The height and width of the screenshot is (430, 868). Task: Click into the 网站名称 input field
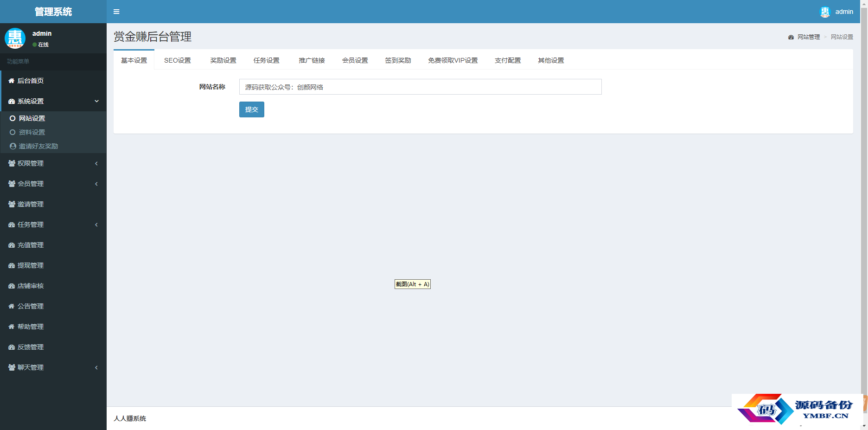421,87
